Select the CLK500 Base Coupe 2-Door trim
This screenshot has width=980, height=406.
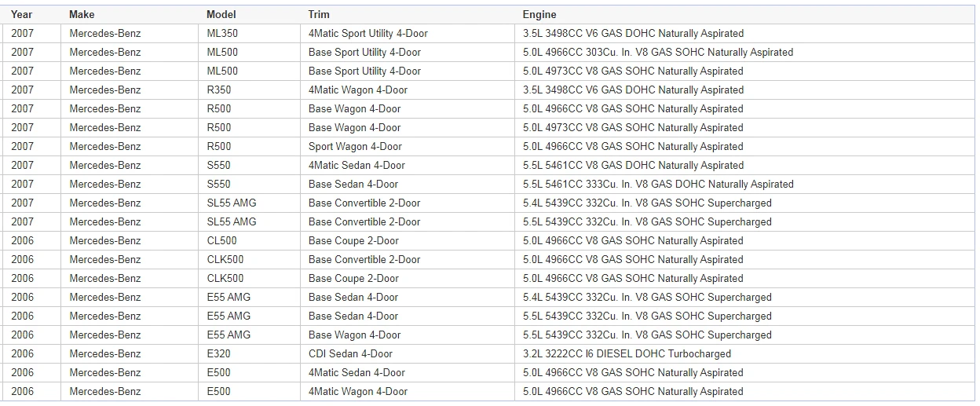(353, 278)
